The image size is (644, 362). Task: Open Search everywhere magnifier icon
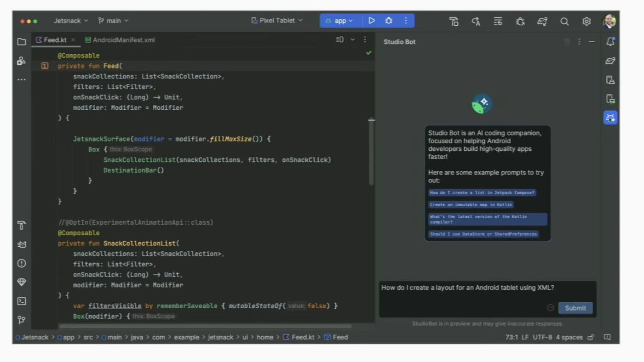click(x=564, y=21)
